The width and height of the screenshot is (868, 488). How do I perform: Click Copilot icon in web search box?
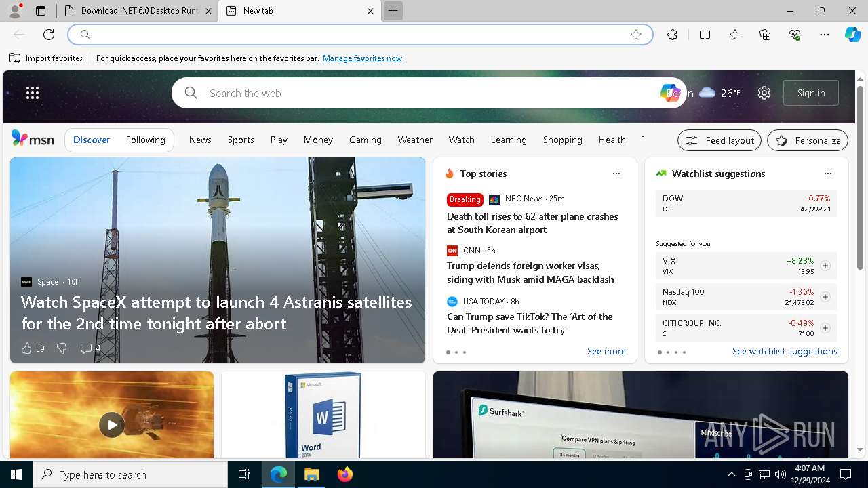(x=669, y=93)
